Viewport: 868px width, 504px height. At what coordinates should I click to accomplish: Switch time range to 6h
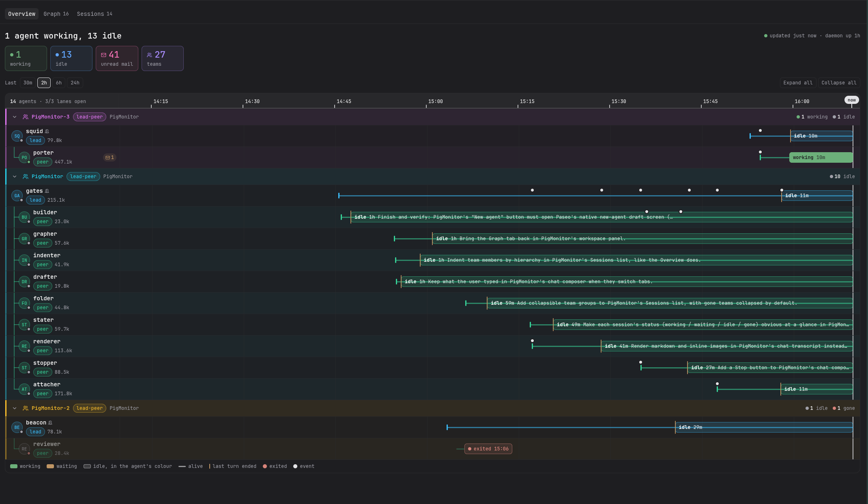(59, 83)
